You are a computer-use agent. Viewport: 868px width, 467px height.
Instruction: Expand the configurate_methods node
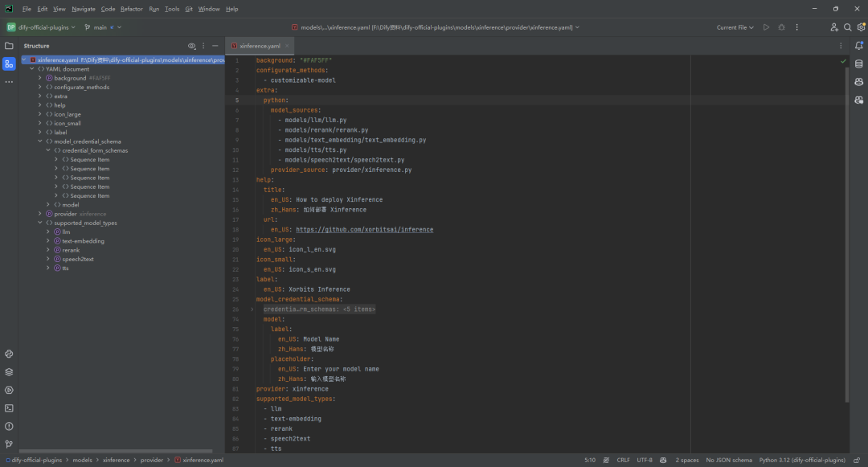click(40, 87)
